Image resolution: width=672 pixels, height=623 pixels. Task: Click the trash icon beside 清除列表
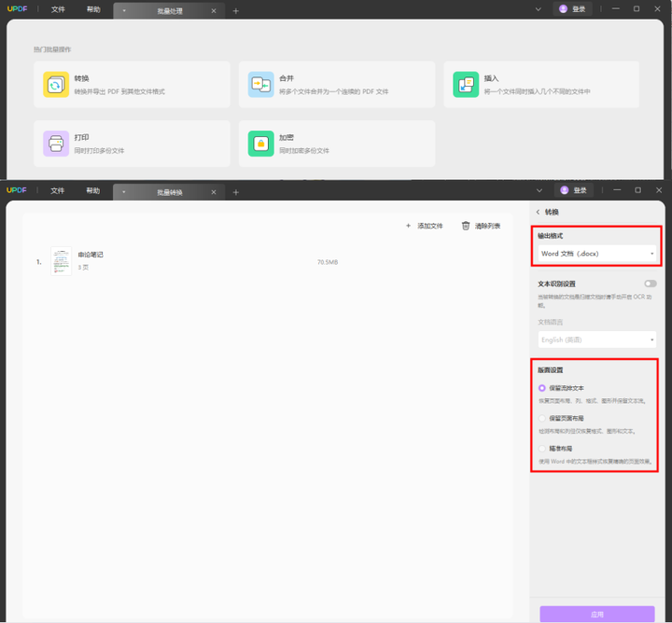(x=466, y=226)
